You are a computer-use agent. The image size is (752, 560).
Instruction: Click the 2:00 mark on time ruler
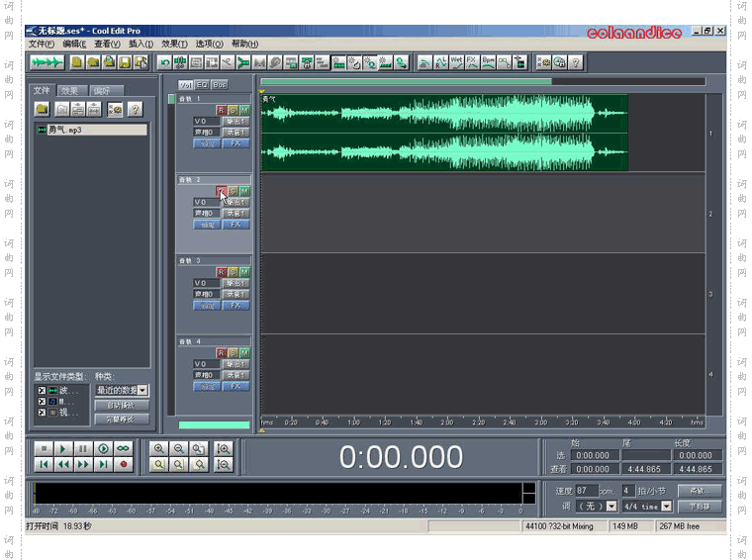(446, 422)
